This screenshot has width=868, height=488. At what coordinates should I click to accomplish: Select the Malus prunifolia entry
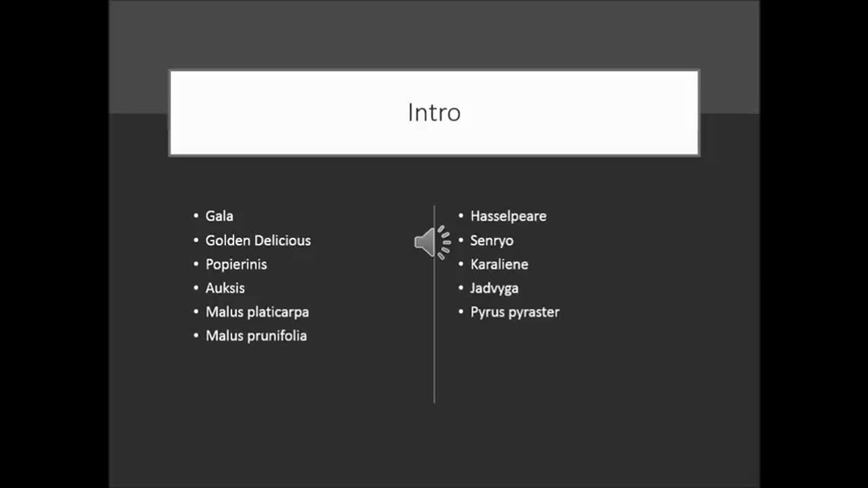[x=256, y=336]
